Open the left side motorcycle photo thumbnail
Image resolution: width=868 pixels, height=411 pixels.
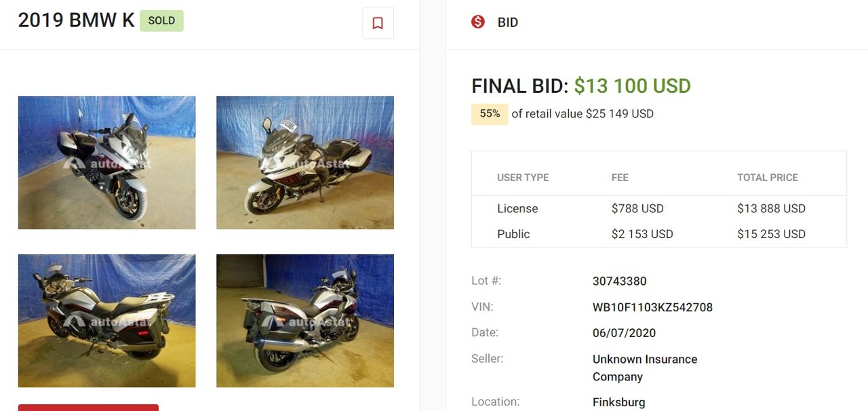point(107,321)
